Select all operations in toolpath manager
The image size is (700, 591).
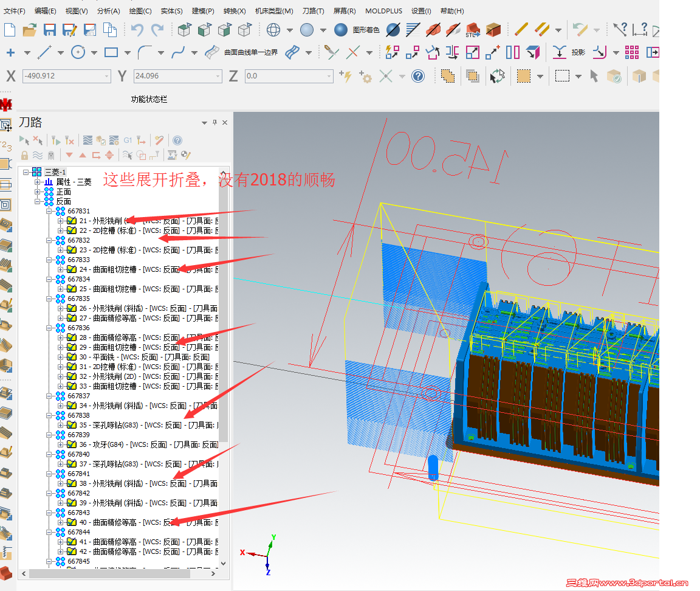[x=24, y=140]
